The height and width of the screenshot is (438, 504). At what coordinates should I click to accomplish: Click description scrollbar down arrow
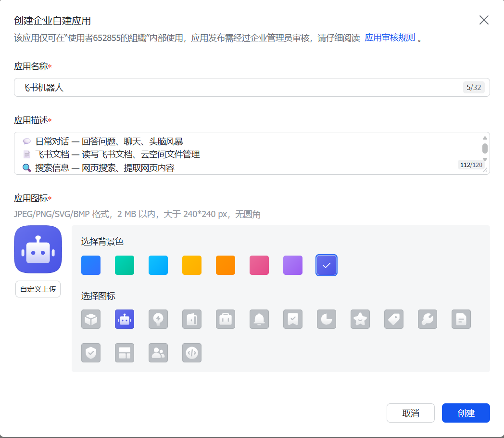tap(485, 159)
